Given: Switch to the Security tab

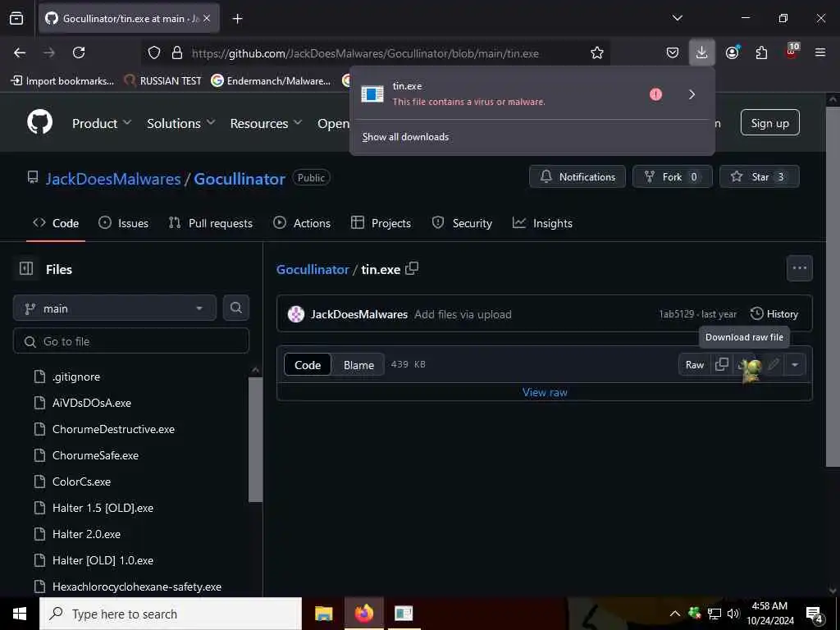Looking at the screenshot, I should click(462, 223).
